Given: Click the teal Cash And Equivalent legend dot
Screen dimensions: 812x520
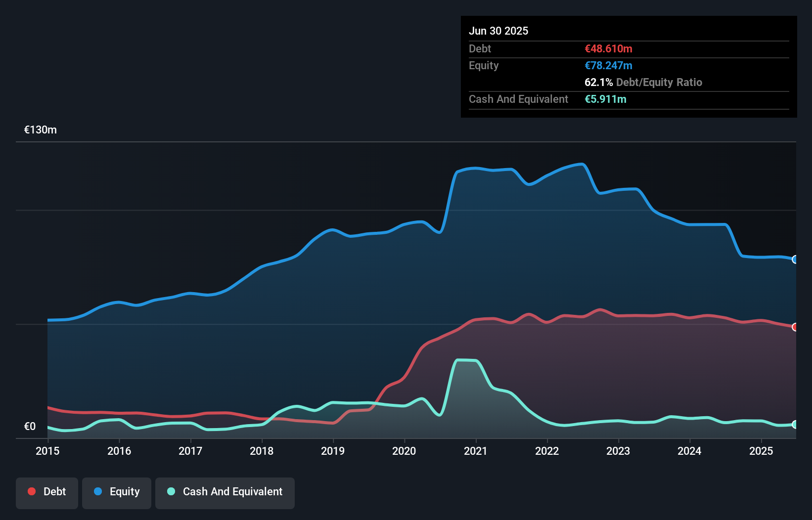Looking at the screenshot, I should [171, 491].
